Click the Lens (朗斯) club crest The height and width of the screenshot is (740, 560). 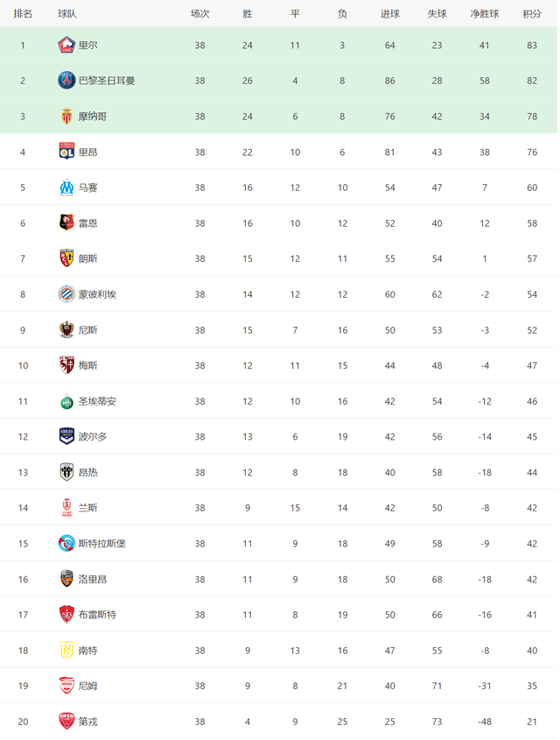[x=66, y=258]
